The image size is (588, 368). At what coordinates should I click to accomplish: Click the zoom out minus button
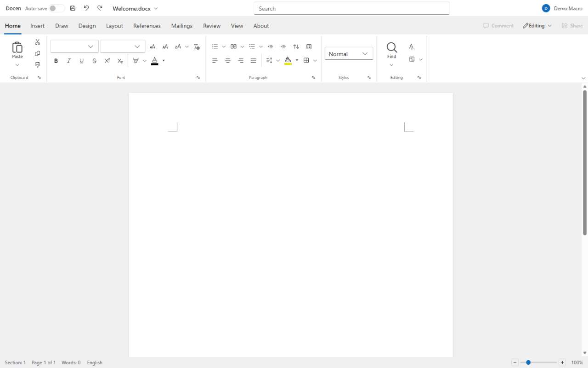pos(515,362)
